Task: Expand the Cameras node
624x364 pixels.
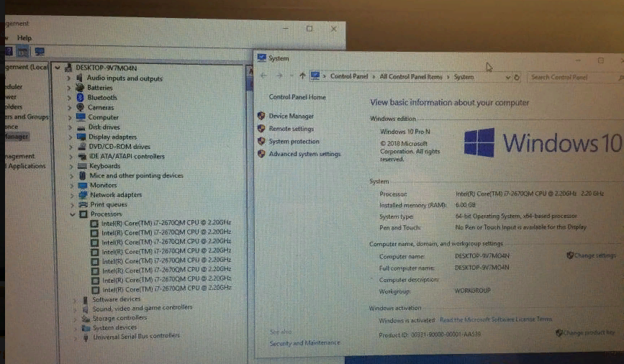Action: 69,107
